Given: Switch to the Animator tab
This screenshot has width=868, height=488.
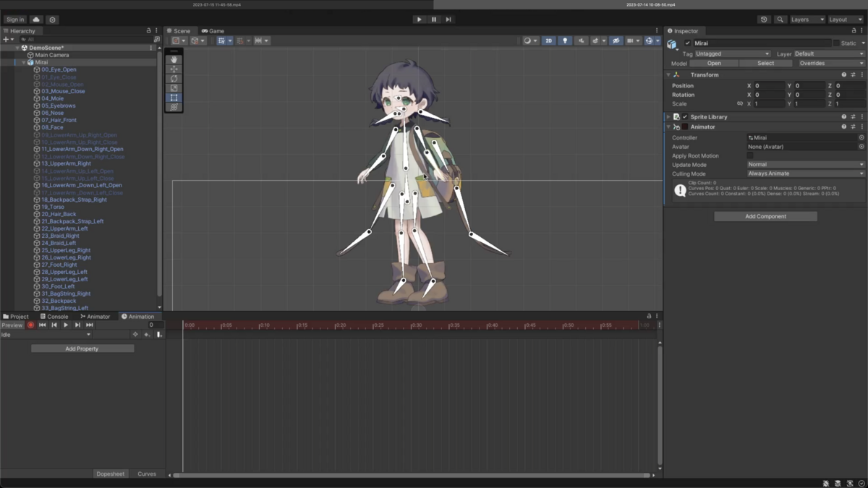Looking at the screenshot, I should (x=95, y=317).
